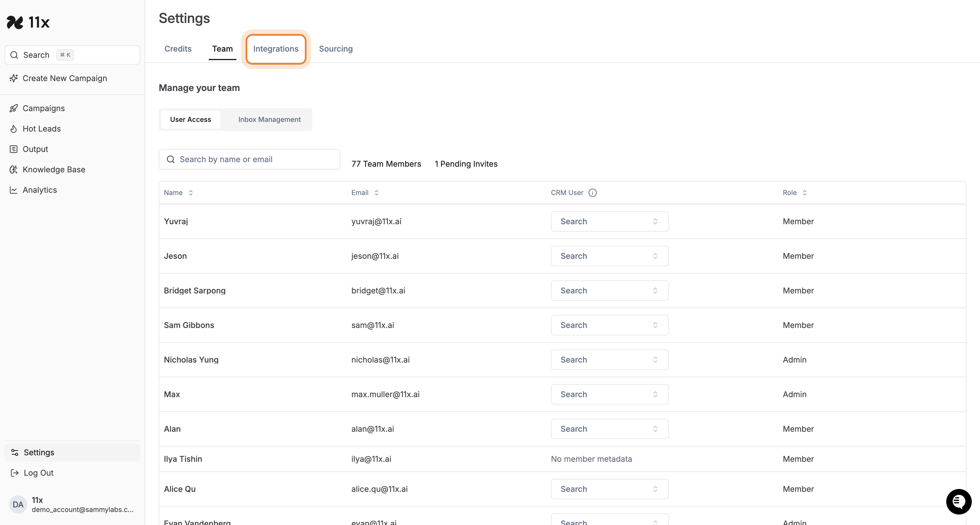Expand CRM User dropdown for Bridget Sarpong
Screen dimensions: 980x525
click(609, 291)
